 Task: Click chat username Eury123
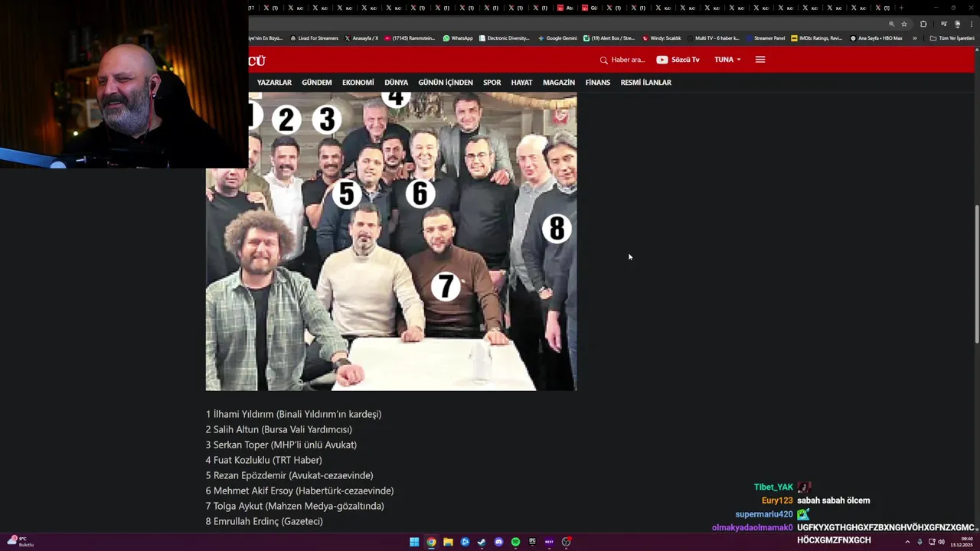(x=777, y=500)
